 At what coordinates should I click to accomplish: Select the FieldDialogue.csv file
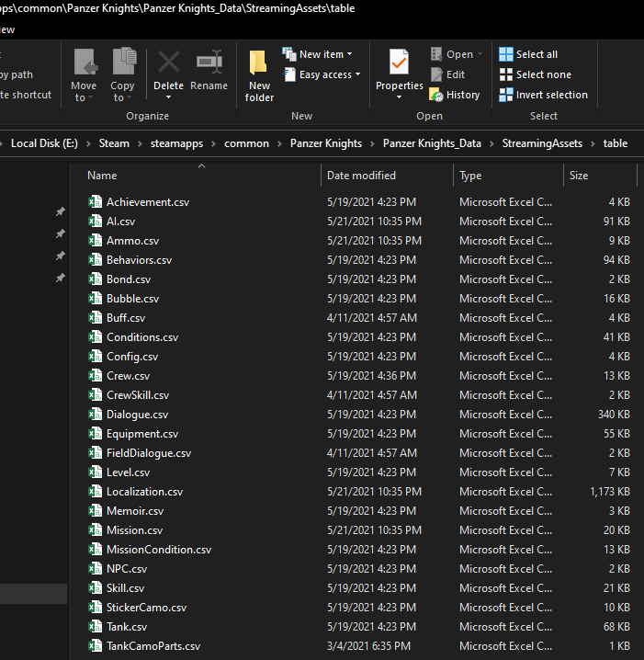(x=149, y=453)
